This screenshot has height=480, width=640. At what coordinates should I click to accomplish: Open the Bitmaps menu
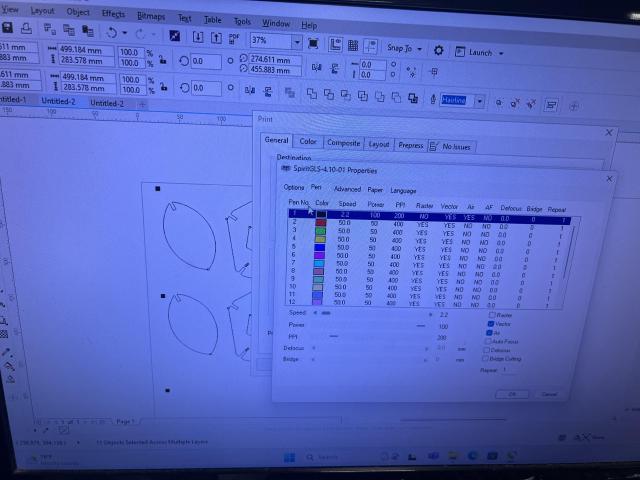coord(150,16)
